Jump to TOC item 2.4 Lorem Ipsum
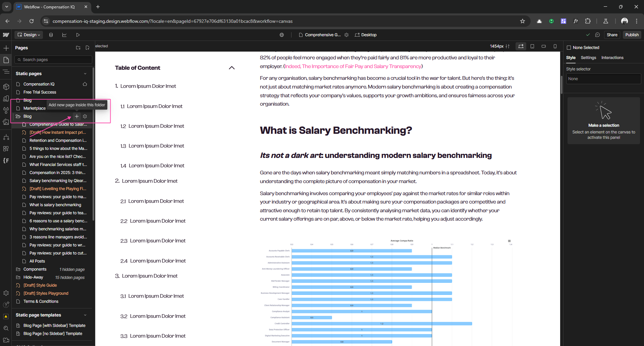644x346 pixels. pos(153,261)
